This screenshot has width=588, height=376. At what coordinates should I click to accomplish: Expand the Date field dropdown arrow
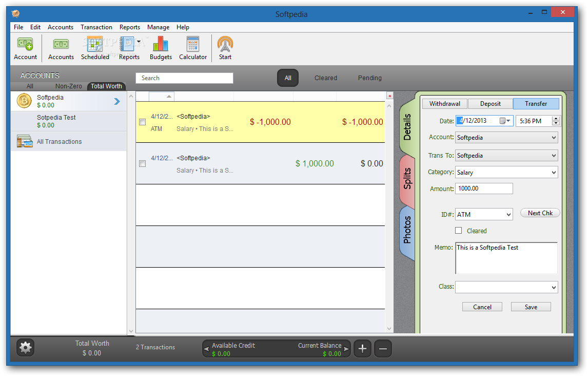(508, 121)
